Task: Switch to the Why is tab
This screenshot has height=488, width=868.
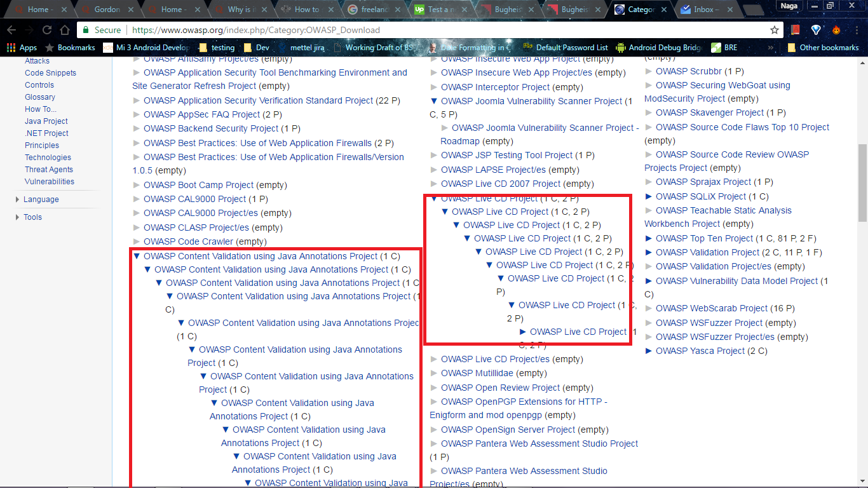Action: 240,10
